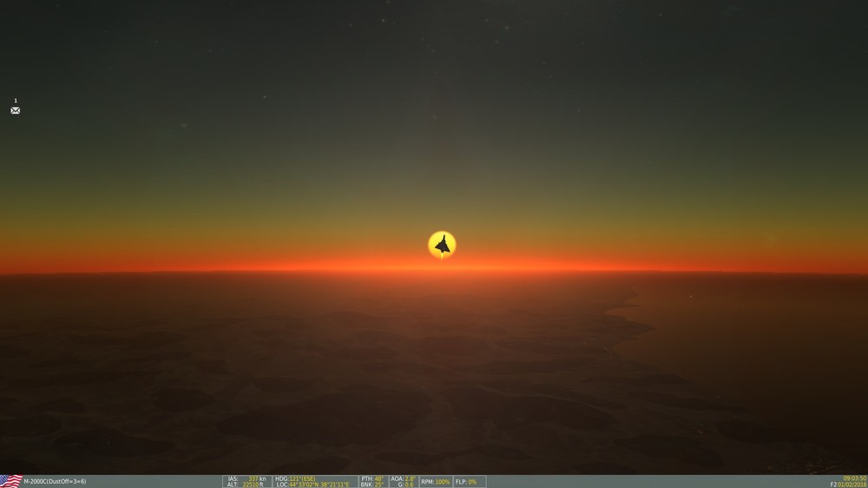Click the HDG 121°(ESE) heading value
Screen dimensions: 868x488
coord(302,478)
